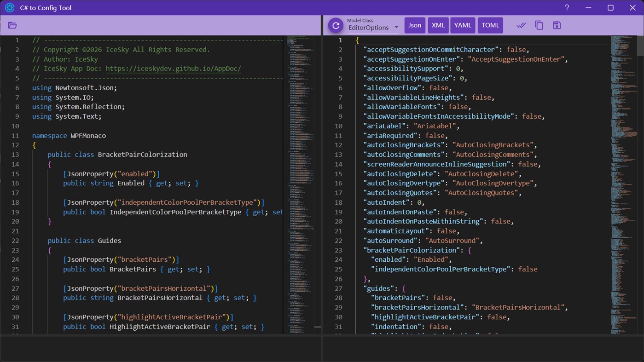Image resolution: width=644 pixels, height=362 pixels.
Task: Click the "screenReaderAnnounceInlineSuggestion" JSON key
Action: click(x=437, y=164)
